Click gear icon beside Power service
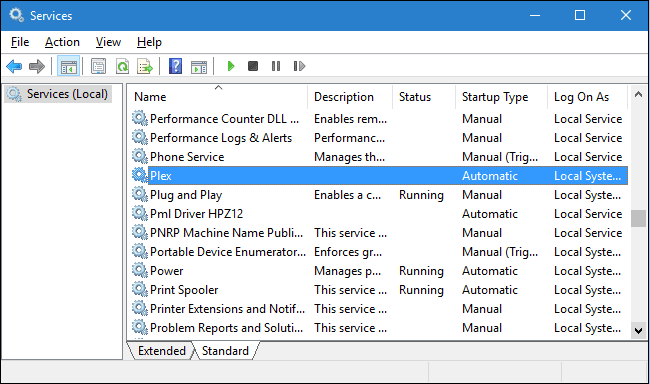This screenshot has width=650, height=384. coord(140,271)
